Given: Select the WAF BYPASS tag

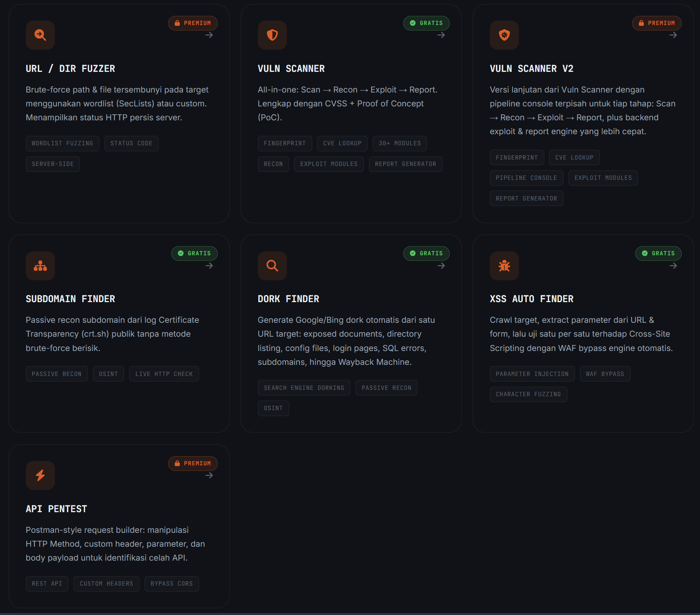Looking at the screenshot, I should (605, 374).
